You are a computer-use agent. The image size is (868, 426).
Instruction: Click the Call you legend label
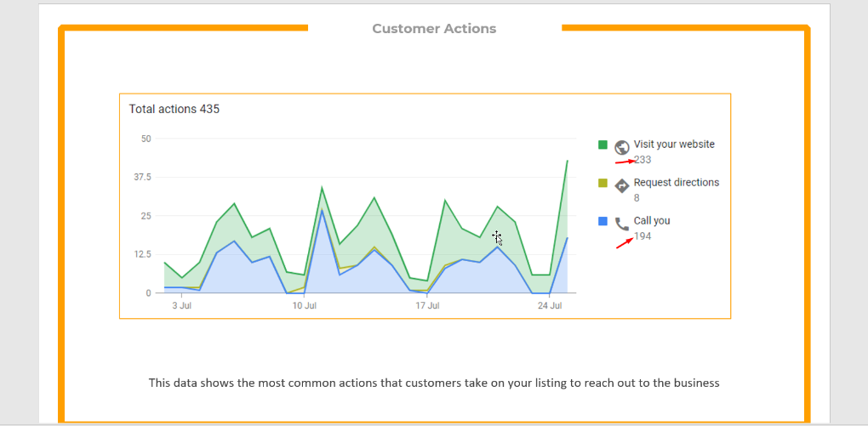coord(652,221)
